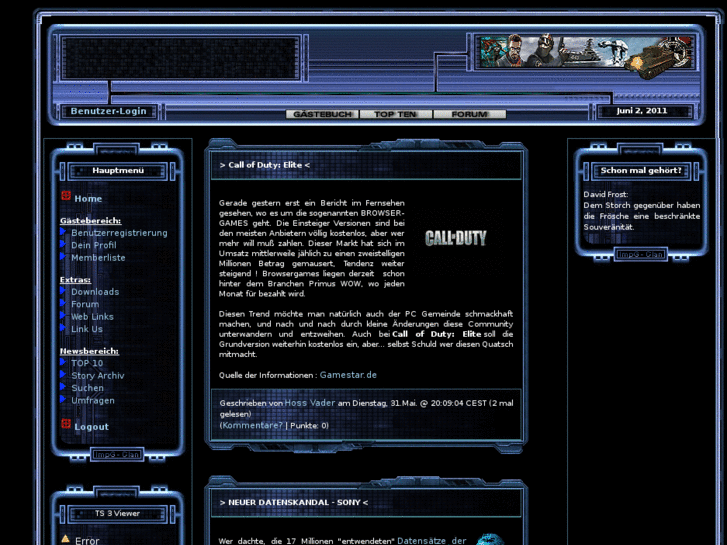The height and width of the screenshot is (545, 727).
Task: Open author Hoss Vader's profile
Action: click(x=310, y=403)
